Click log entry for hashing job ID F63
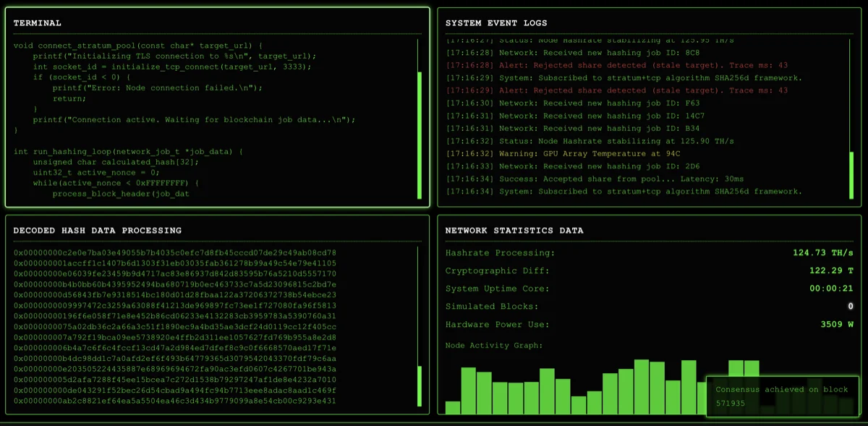 tap(573, 103)
